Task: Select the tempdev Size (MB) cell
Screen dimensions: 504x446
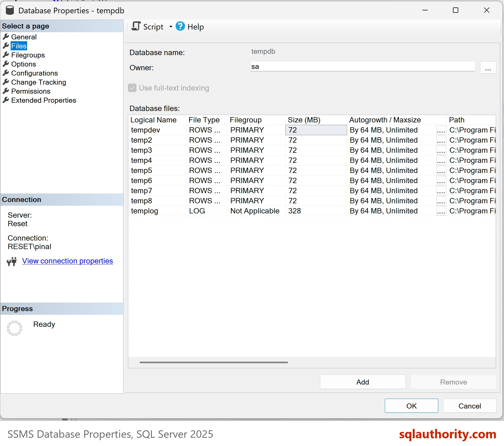Action: 316,130
